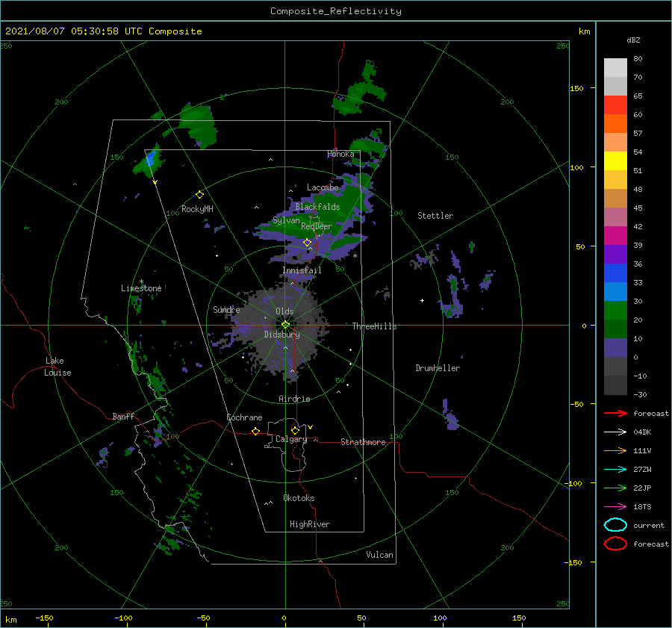The height and width of the screenshot is (628, 672).
Task: Click the cyan current ellipse legend icon
Action: pyautogui.click(x=615, y=525)
